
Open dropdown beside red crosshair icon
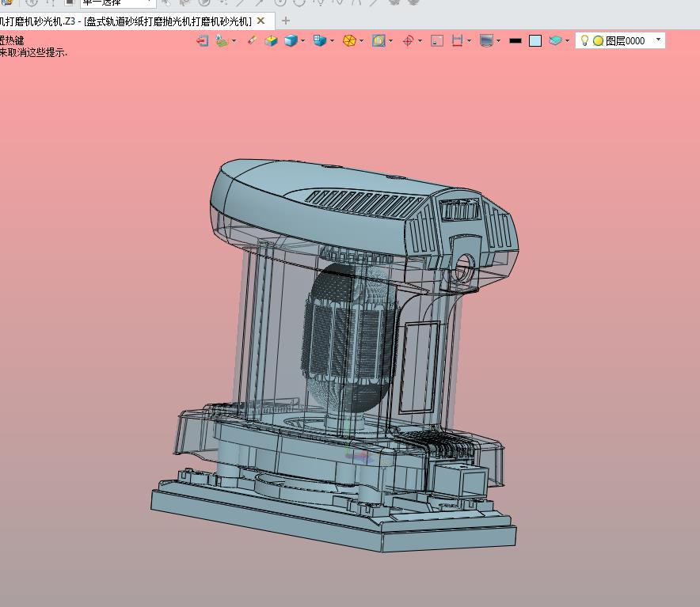[x=420, y=41]
